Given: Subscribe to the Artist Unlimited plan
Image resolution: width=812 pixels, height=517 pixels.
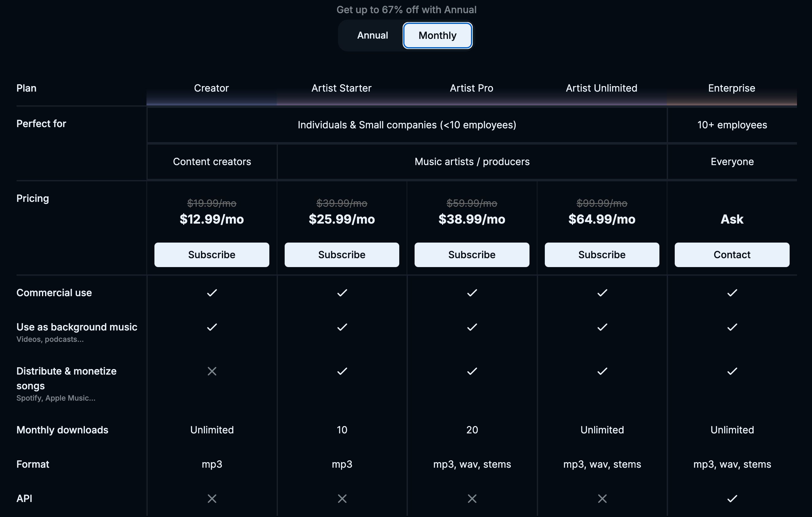Looking at the screenshot, I should click(x=601, y=255).
